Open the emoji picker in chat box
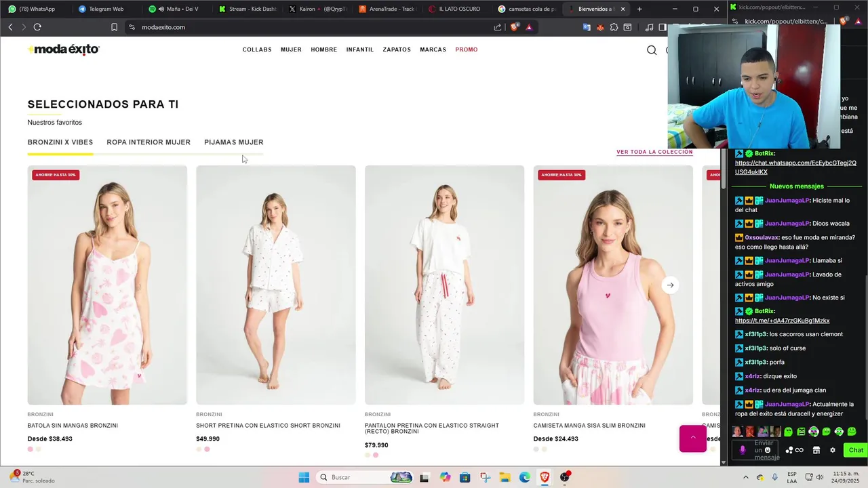The image size is (868, 488). coord(768,450)
